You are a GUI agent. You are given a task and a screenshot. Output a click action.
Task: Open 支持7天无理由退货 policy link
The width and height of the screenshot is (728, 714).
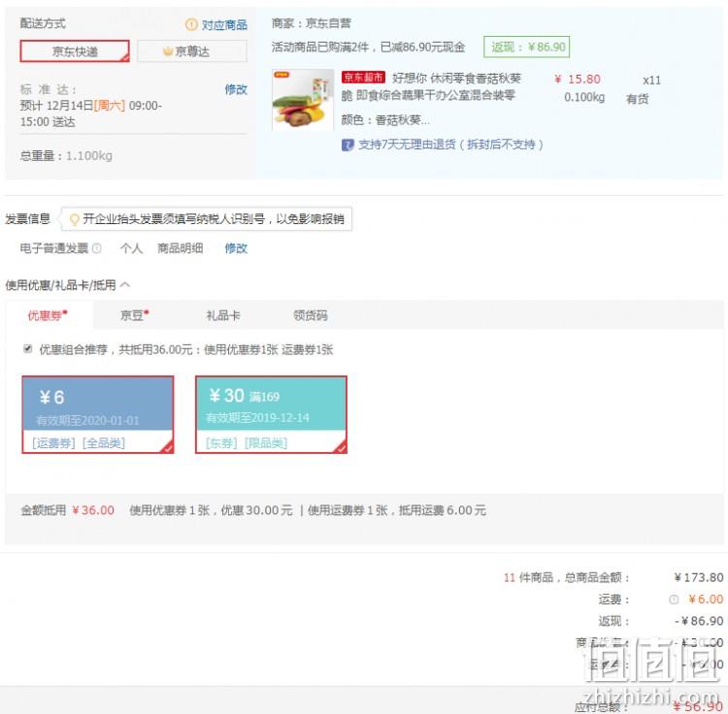point(450,145)
